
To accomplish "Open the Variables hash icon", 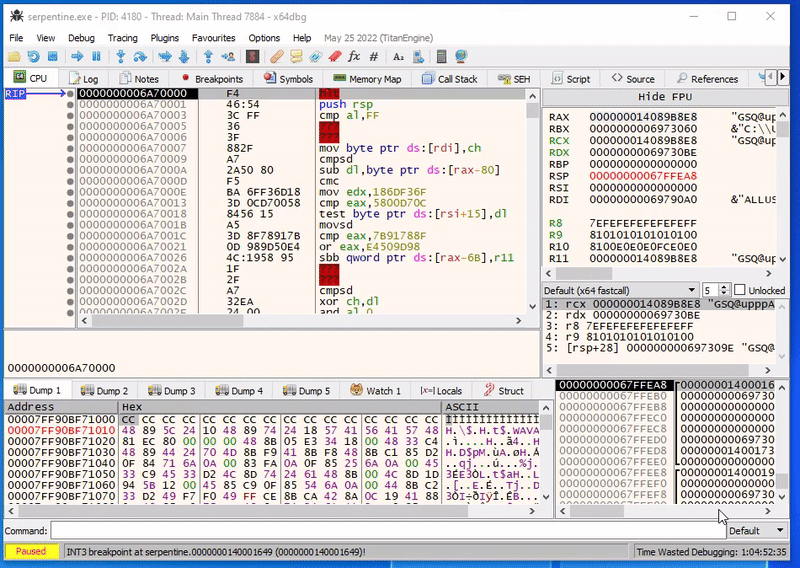I will [373, 57].
